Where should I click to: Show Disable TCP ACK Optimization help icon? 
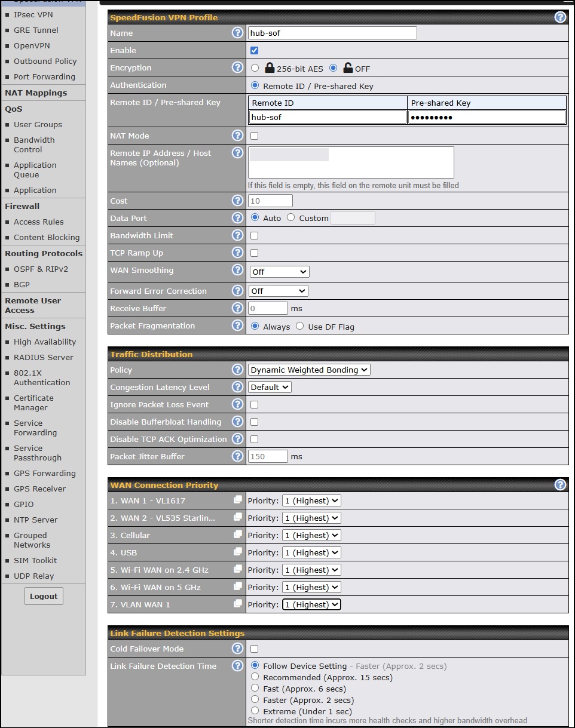click(x=237, y=439)
